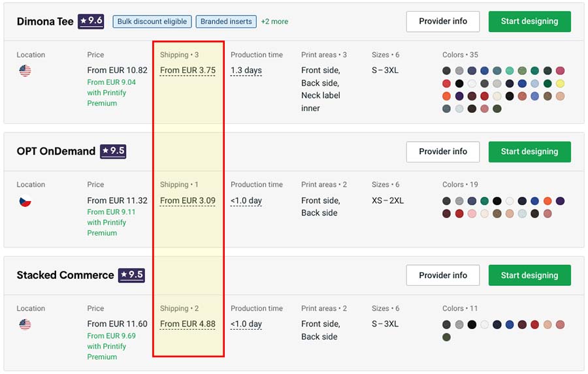Select the orange swatch in Dimona Tee colors

point(446,97)
